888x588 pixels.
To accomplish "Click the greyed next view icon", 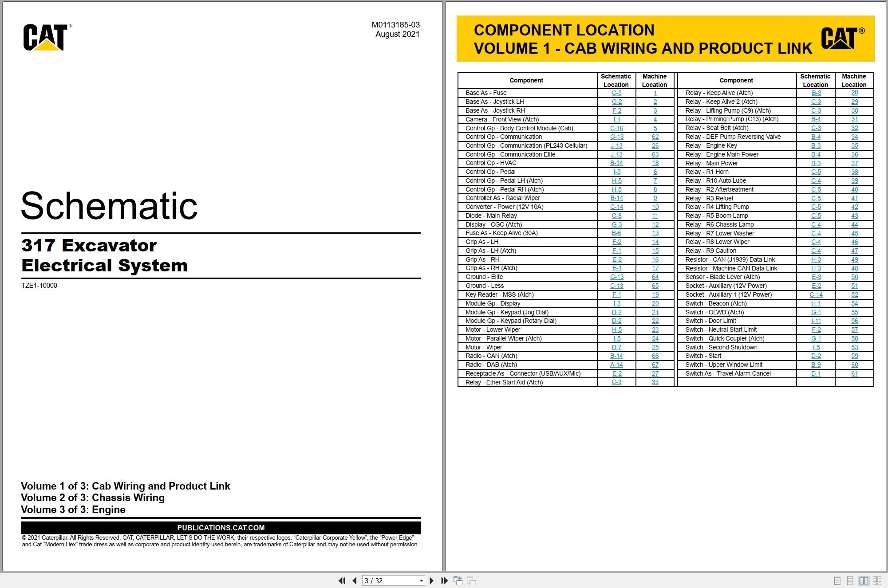I will click(x=471, y=580).
